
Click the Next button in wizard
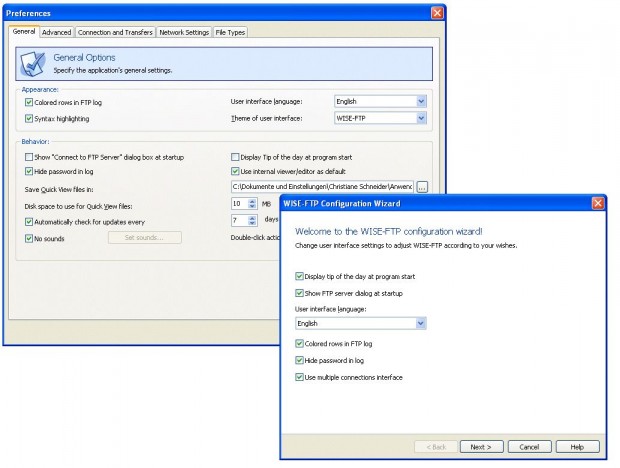coord(481,447)
